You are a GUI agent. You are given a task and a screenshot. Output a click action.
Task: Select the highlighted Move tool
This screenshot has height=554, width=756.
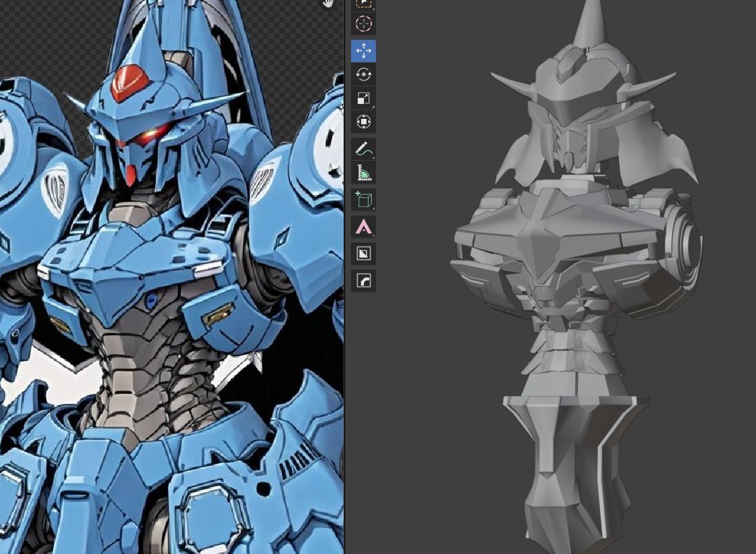(364, 51)
